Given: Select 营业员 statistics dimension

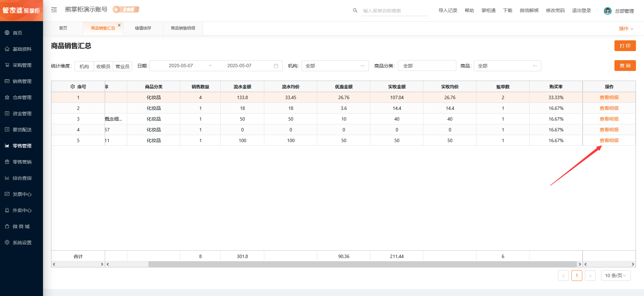Looking at the screenshot, I should tap(123, 66).
